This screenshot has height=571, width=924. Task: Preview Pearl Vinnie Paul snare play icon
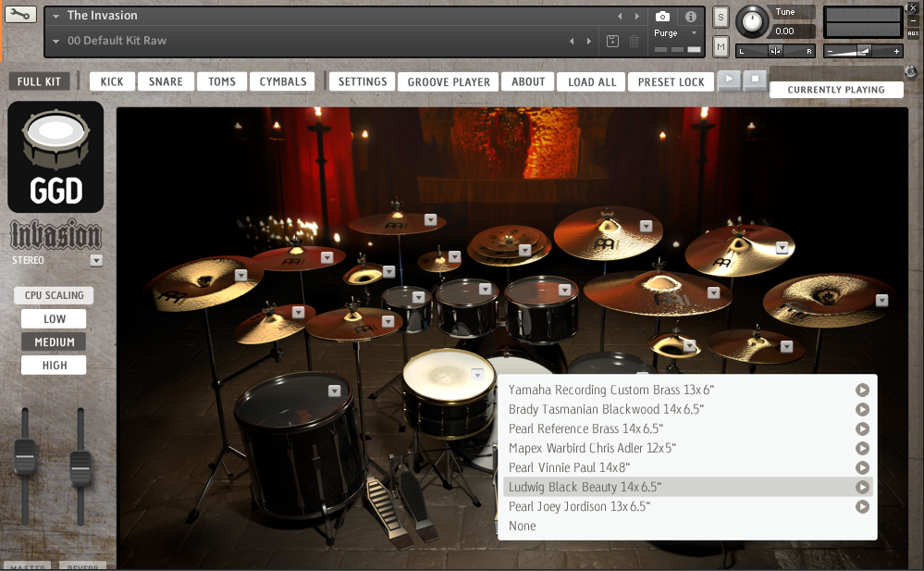pyautogui.click(x=862, y=467)
